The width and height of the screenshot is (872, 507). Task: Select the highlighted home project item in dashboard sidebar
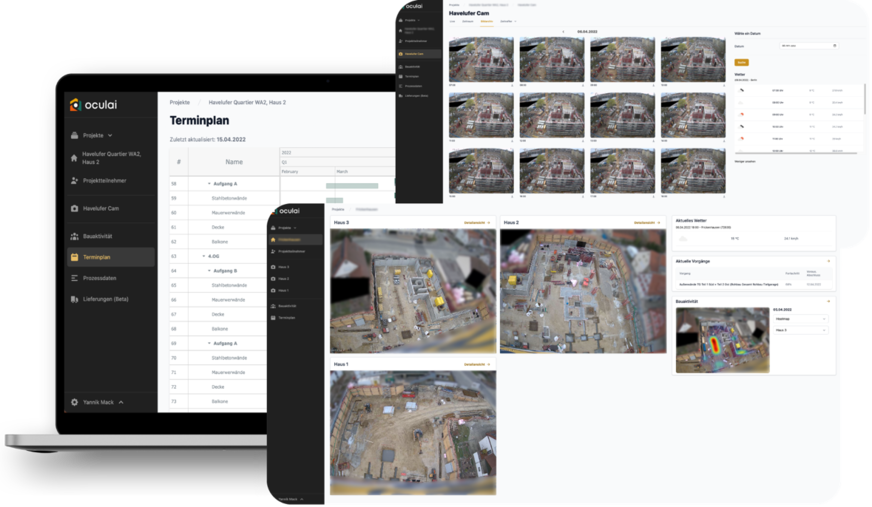(295, 240)
